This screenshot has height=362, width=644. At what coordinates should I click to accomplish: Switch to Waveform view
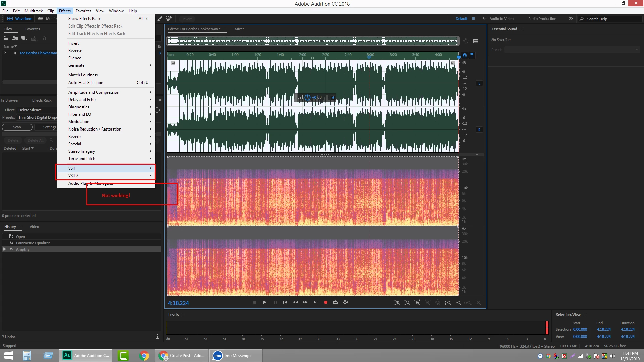coord(20,19)
